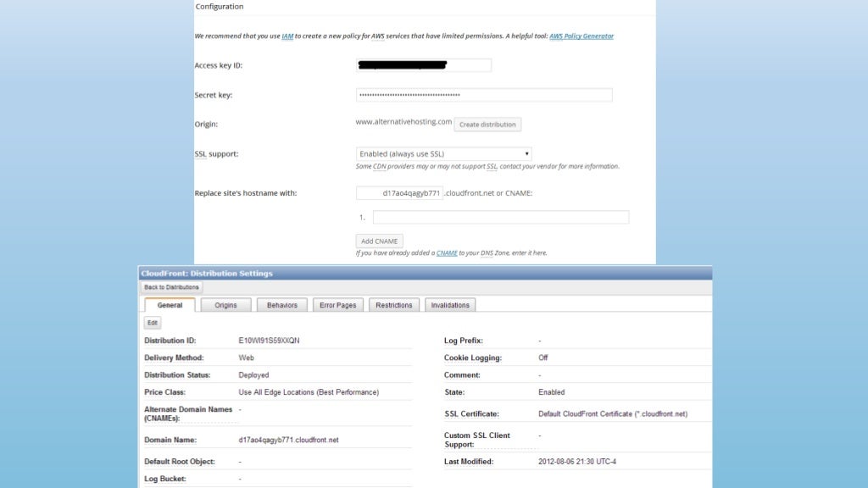Select the Delivery Method value Web
This screenshot has height=488, width=868.
tap(247, 358)
